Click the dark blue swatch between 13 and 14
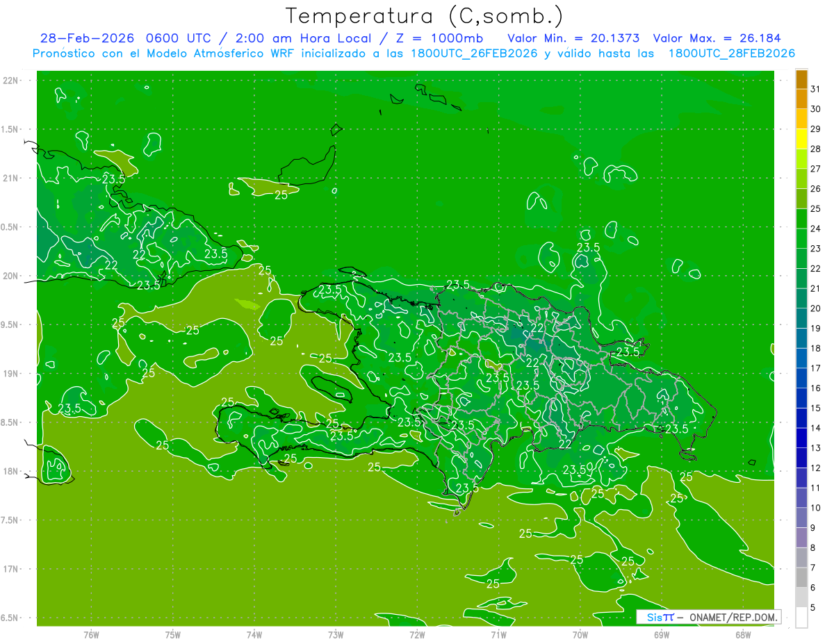 (801, 438)
